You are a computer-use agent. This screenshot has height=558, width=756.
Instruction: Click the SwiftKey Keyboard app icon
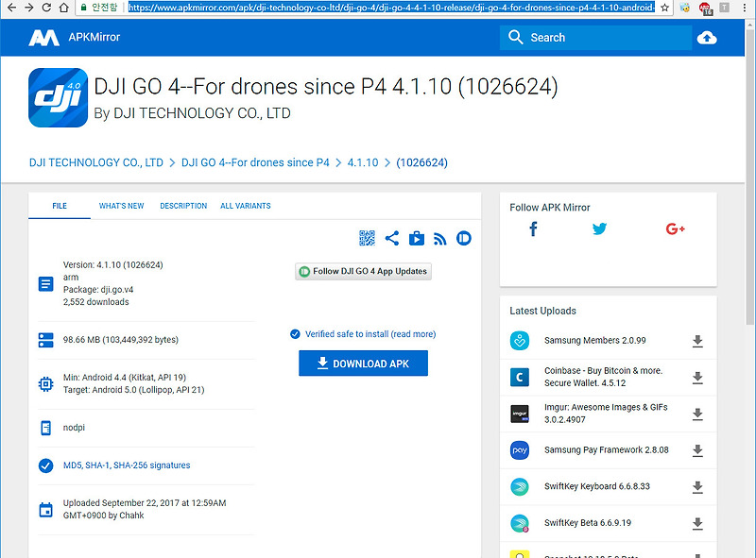pos(520,486)
